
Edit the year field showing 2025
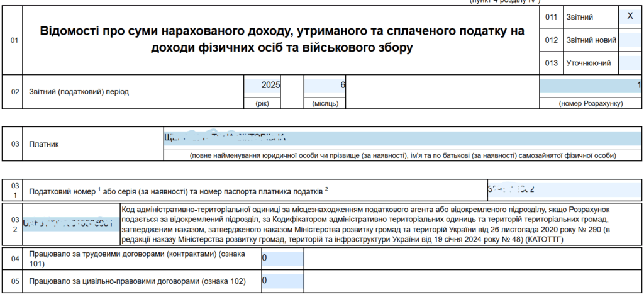tap(262, 86)
